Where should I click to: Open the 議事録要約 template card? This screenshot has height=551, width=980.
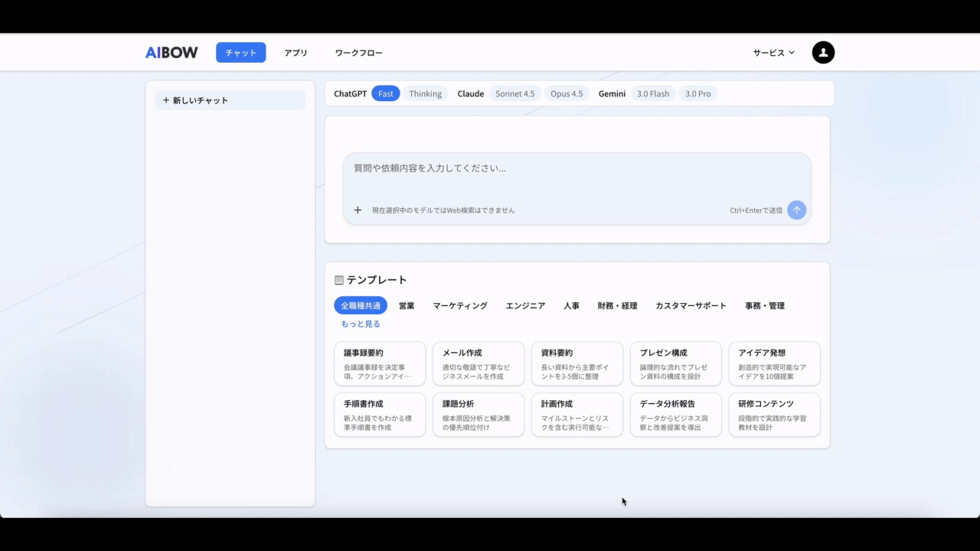pos(380,364)
